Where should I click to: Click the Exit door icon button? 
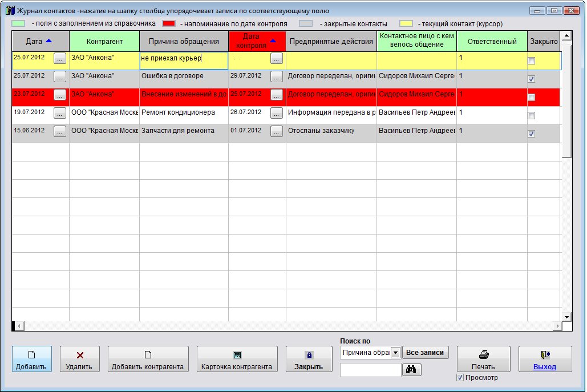pos(545,359)
